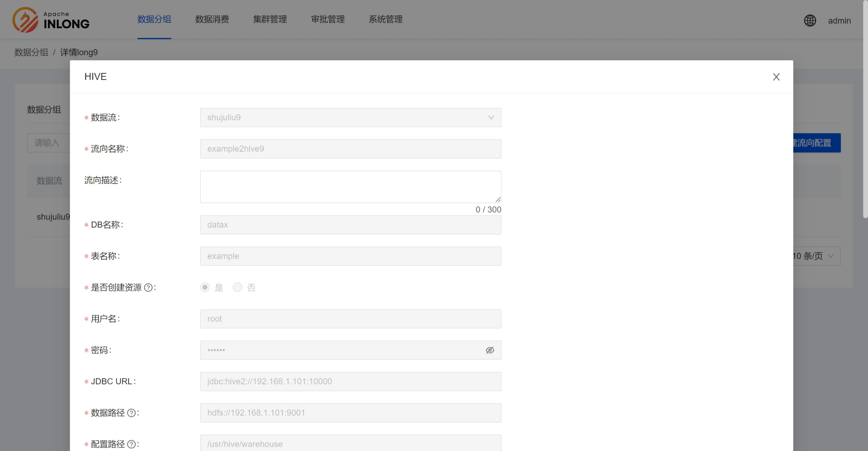The image size is (868, 451).
Task: Toggle password visibility eye icon
Action: (490, 350)
